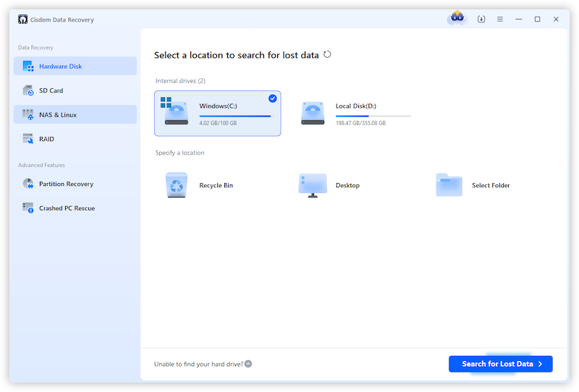Choose Recycle Bin as location
The height and width of the screenshot is (392, 579).
216,185
